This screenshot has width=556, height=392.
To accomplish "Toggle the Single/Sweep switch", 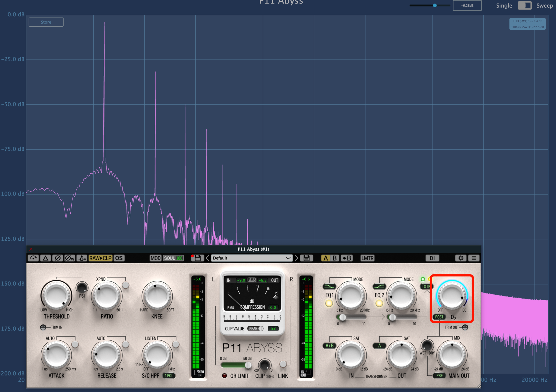I will [x=524, y=6].
